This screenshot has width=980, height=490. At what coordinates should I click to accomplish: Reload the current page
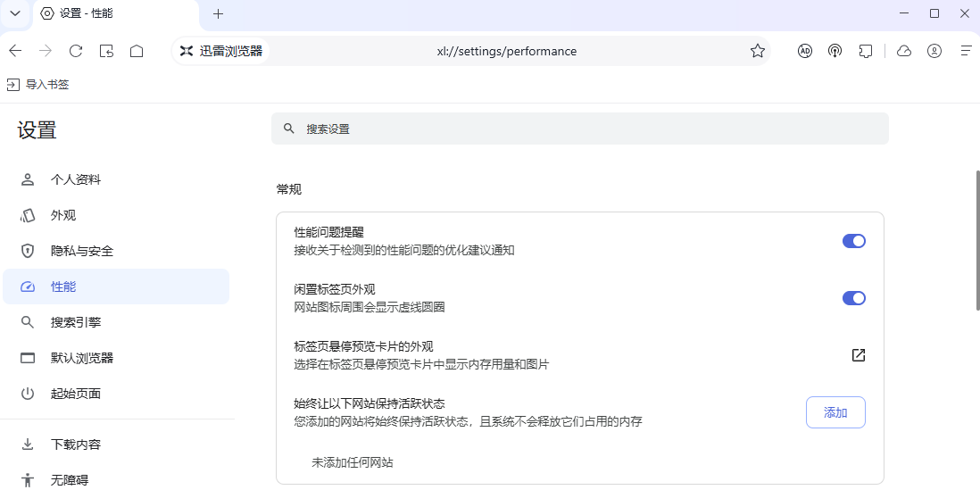coord(76,51)
